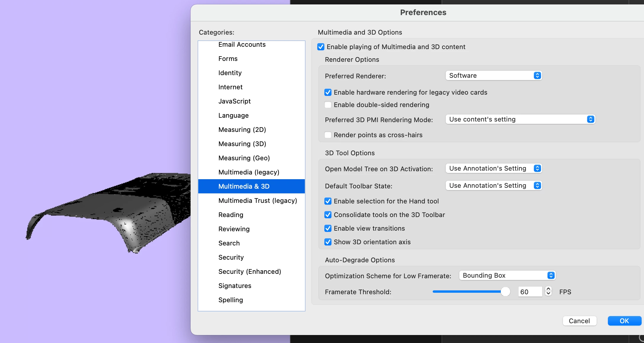Open the Preferred Renderer Software dropdown

click(493, 75)
